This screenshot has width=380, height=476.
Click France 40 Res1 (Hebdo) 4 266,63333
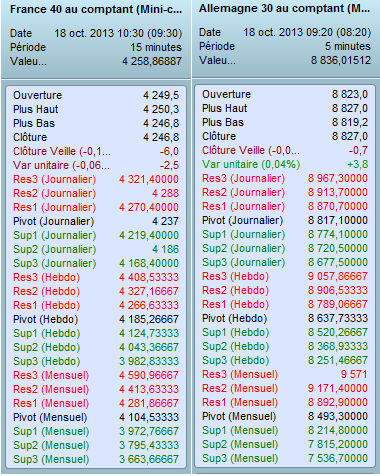coord(96,305)
